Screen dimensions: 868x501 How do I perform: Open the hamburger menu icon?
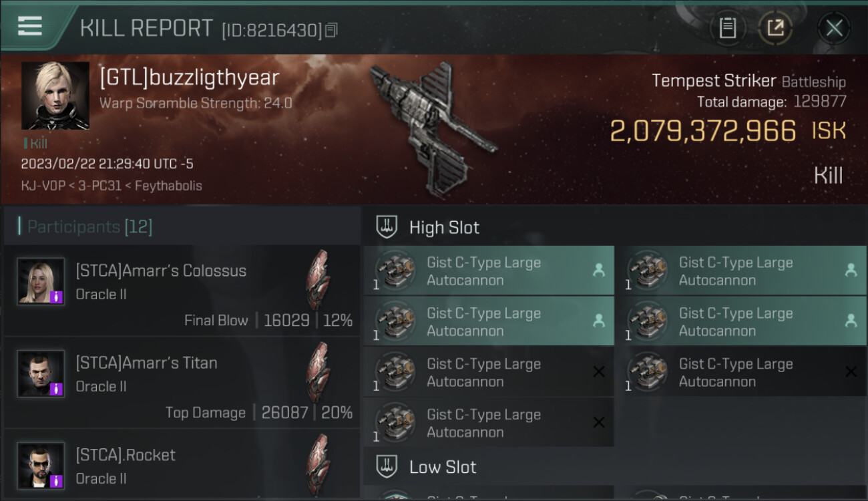click(x=29, y=26)
